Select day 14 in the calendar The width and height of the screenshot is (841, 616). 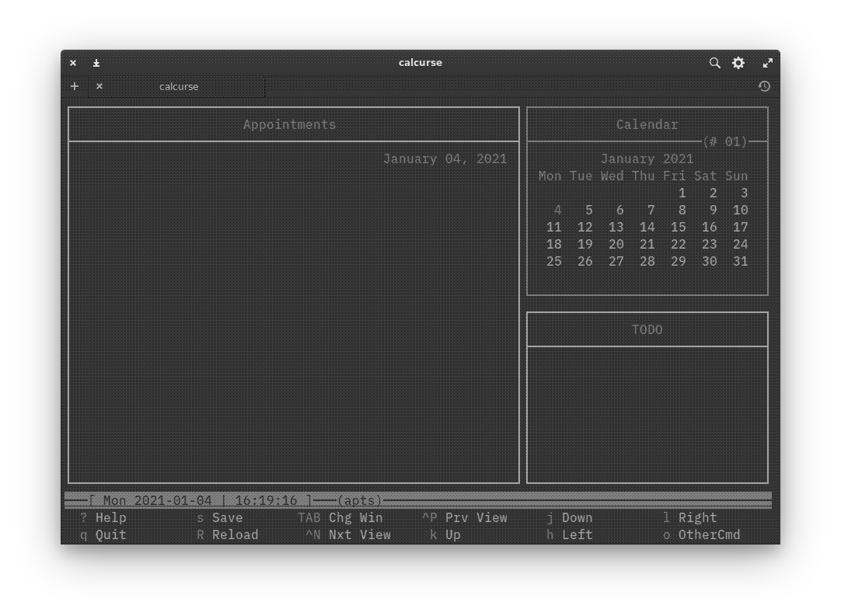[x=647, y=228]
